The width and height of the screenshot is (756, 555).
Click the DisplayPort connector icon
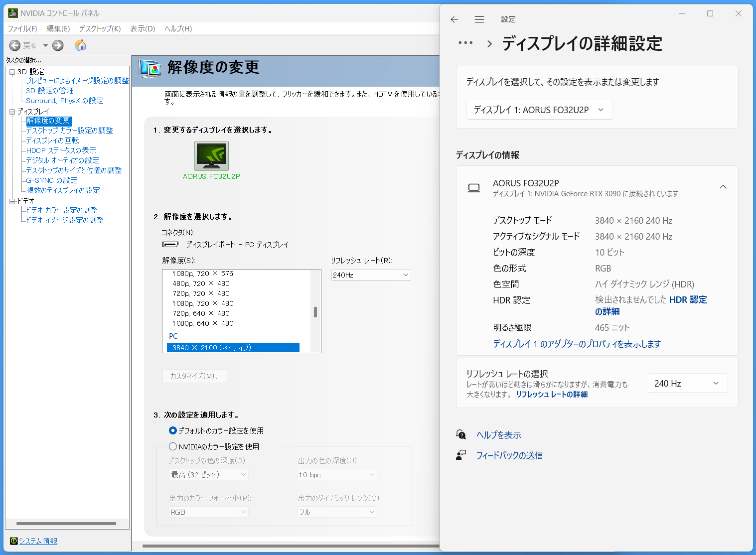(x=170, y=244)
